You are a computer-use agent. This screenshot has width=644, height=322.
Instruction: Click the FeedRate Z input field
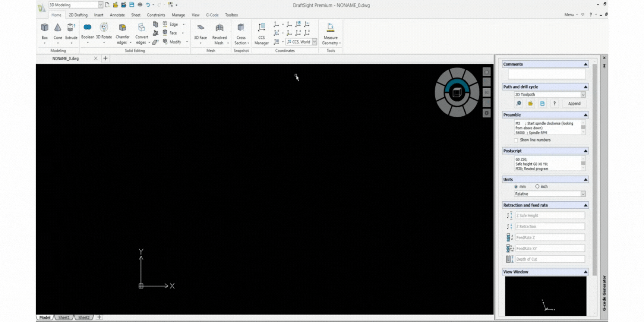tap(550, 237)
